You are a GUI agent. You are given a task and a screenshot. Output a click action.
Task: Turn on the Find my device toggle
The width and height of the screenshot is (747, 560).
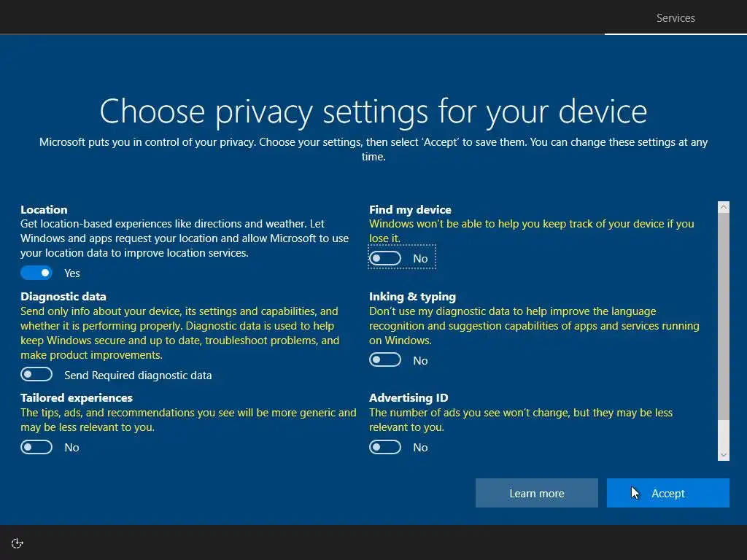tap(385, 258)
